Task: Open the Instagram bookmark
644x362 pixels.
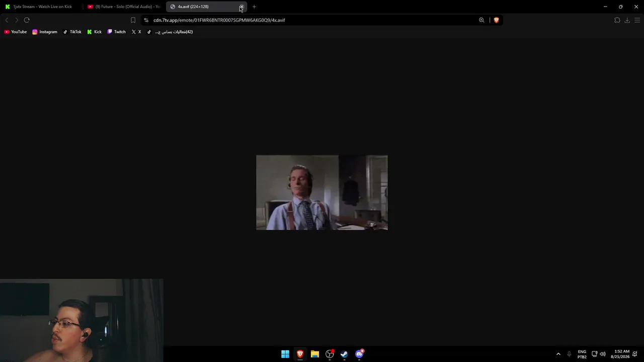Action: click(45, 32)
